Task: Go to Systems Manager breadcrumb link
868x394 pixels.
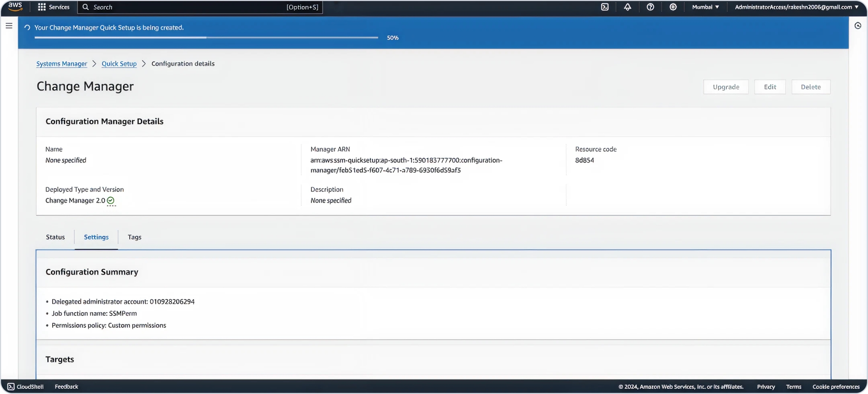Action: coord(61,64)
